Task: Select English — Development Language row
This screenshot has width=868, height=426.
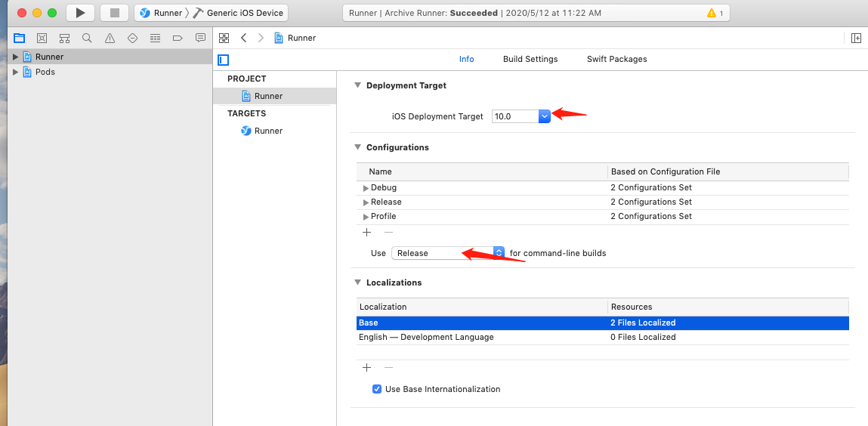Action: click(602, 338)
